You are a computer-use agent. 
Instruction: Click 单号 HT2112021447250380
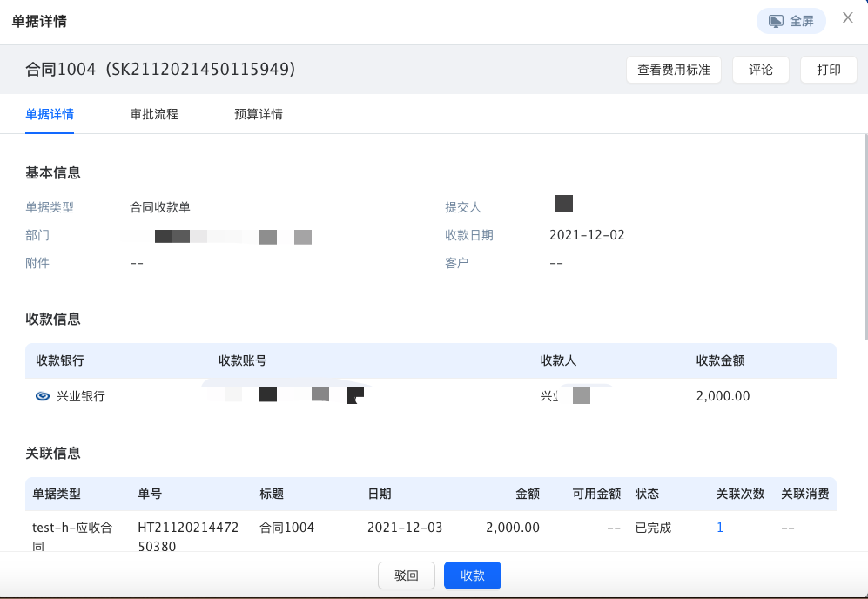pos(188,537)
